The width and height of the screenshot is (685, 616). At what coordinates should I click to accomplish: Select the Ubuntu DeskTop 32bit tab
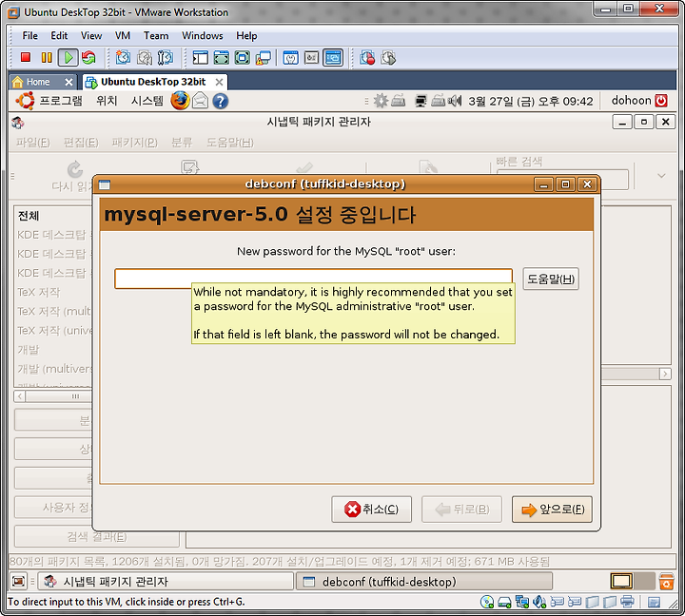(155, 82)
